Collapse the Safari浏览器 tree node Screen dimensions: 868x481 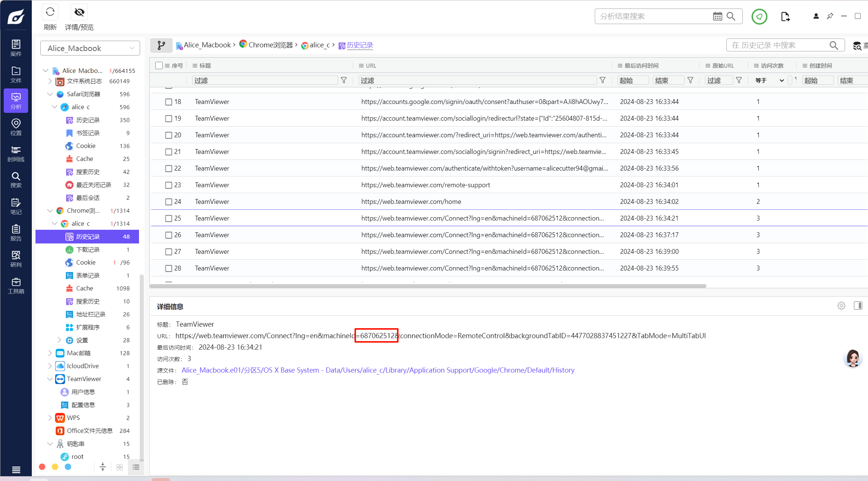(50, 94)
